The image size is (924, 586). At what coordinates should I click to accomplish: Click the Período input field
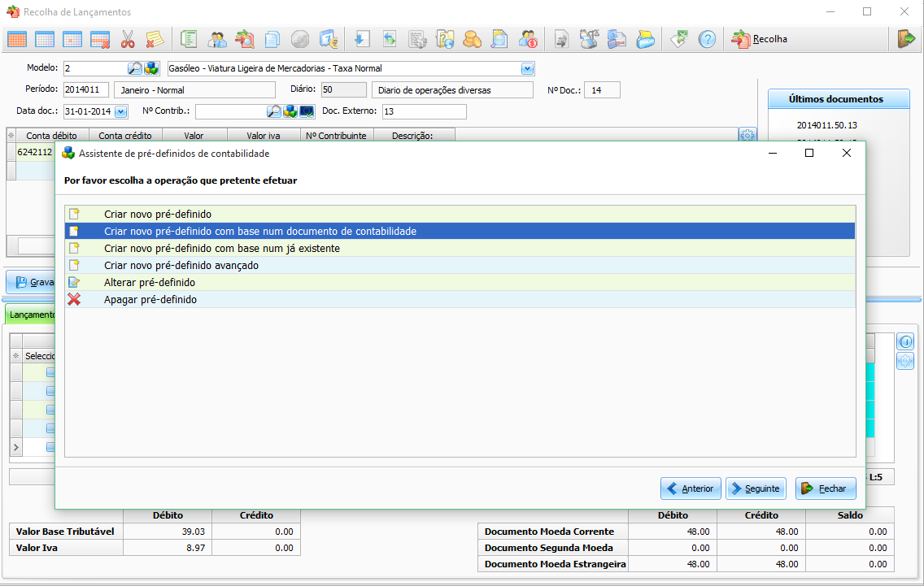[86, 89]
